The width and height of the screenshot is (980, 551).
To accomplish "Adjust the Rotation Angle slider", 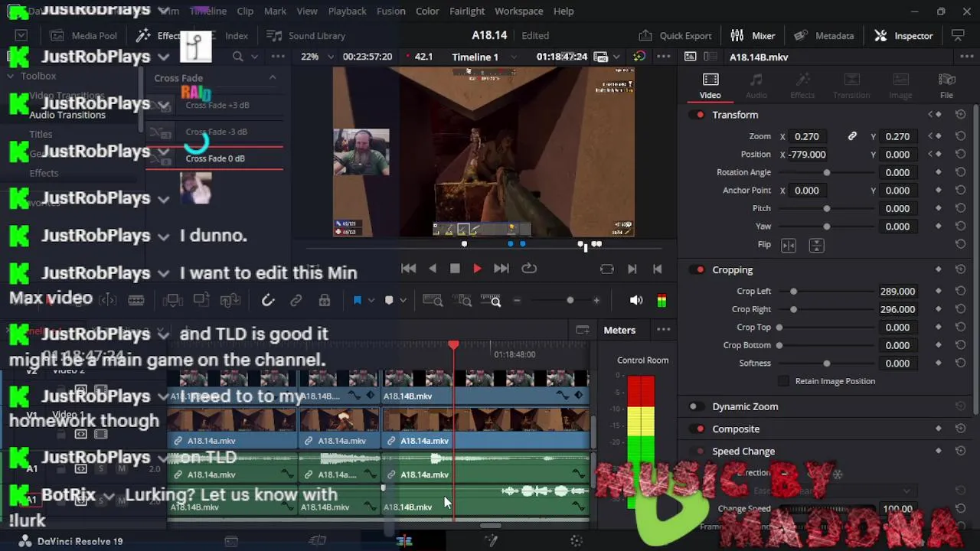I will click(x=826, y=172).
